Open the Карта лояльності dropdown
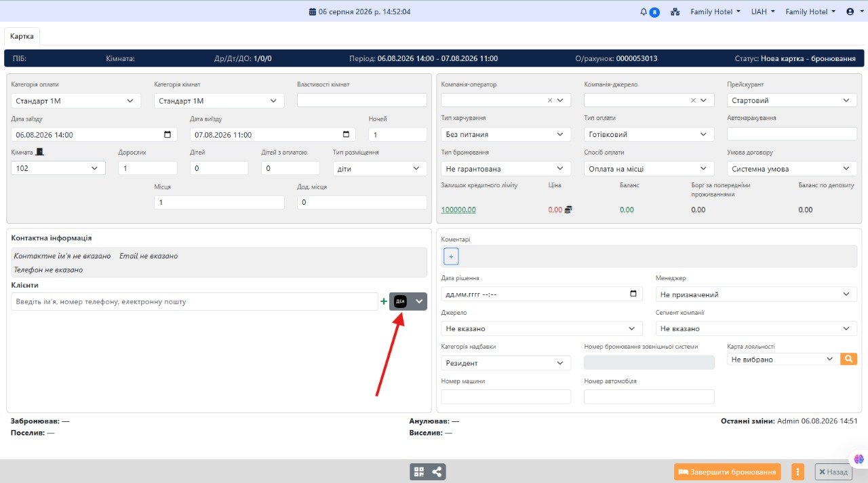This screenshot has height=483, width=868. (783, 359)
